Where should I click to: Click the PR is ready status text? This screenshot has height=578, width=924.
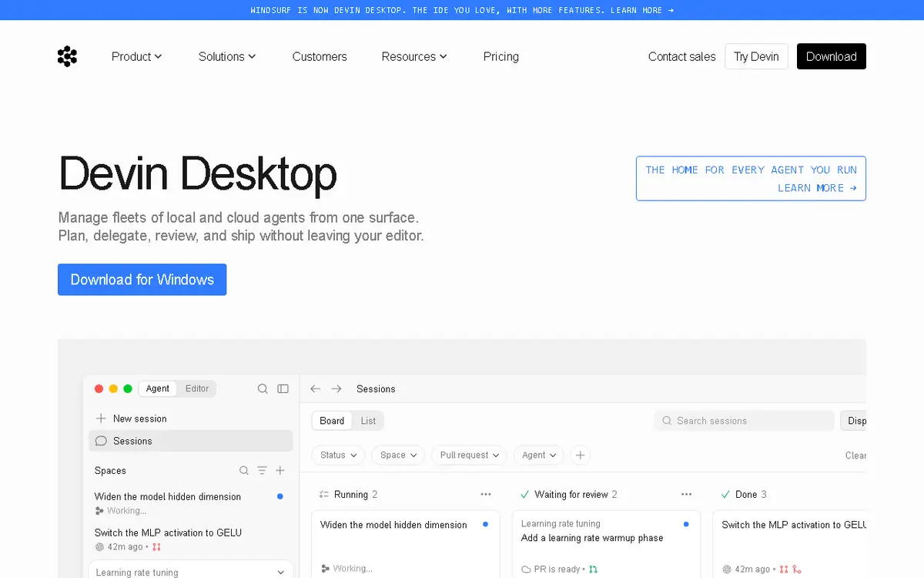(x=557, y=570)
